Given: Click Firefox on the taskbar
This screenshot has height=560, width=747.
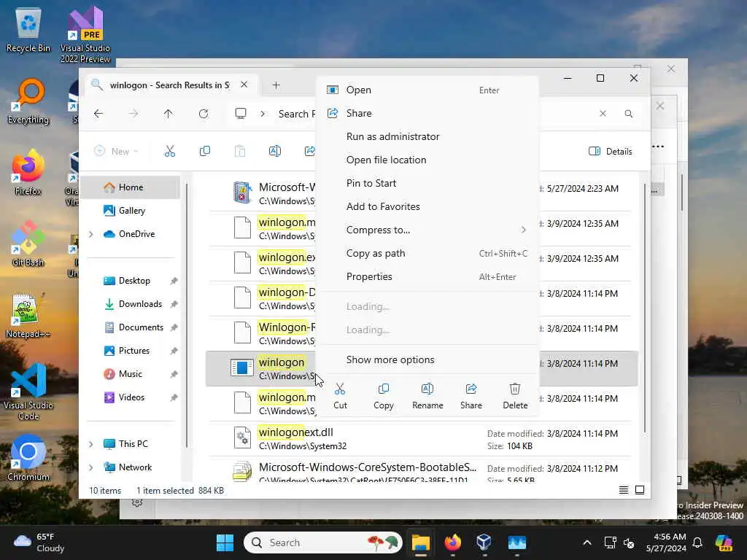Looking at the screenshot, I should (452, 542).
